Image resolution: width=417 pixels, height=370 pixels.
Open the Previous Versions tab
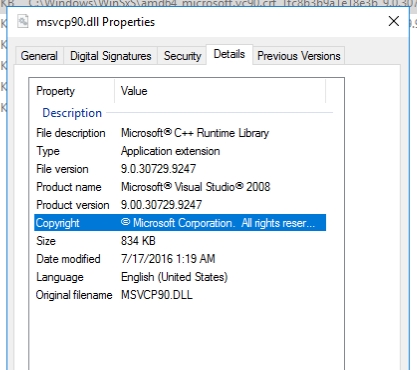point(299,56)
